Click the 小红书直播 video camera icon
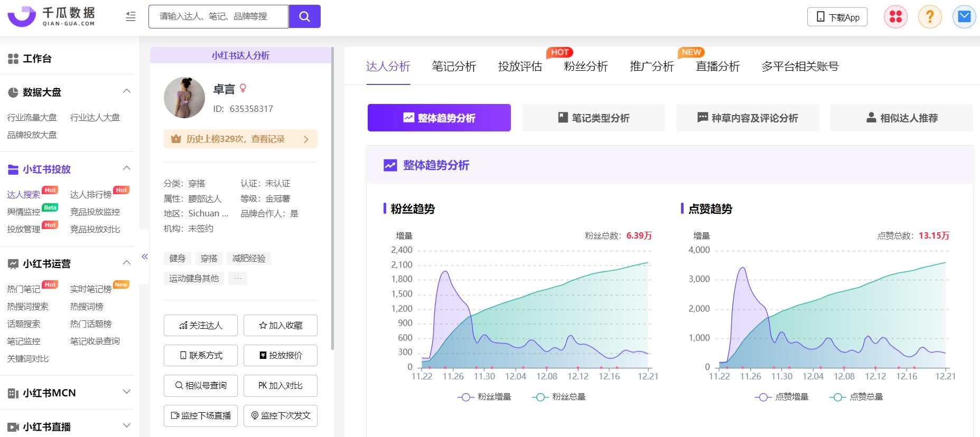980x437 pixels. [13, 427]
